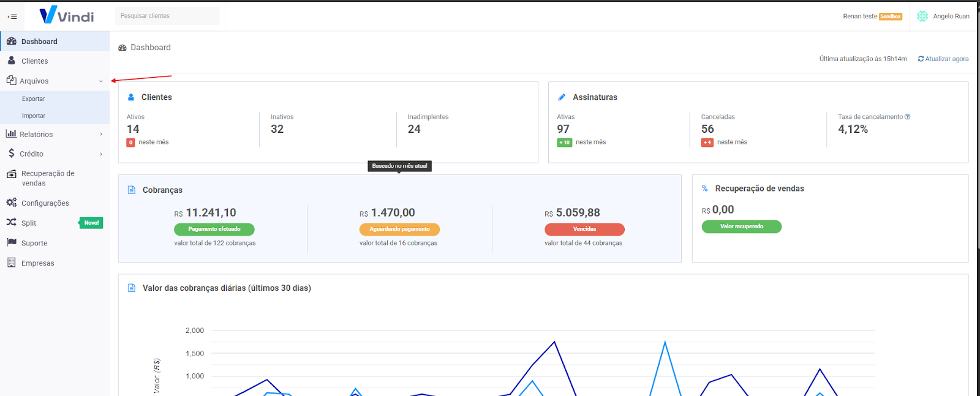Collapse the Arquivos submenu chevron

[x=101, y=81]
